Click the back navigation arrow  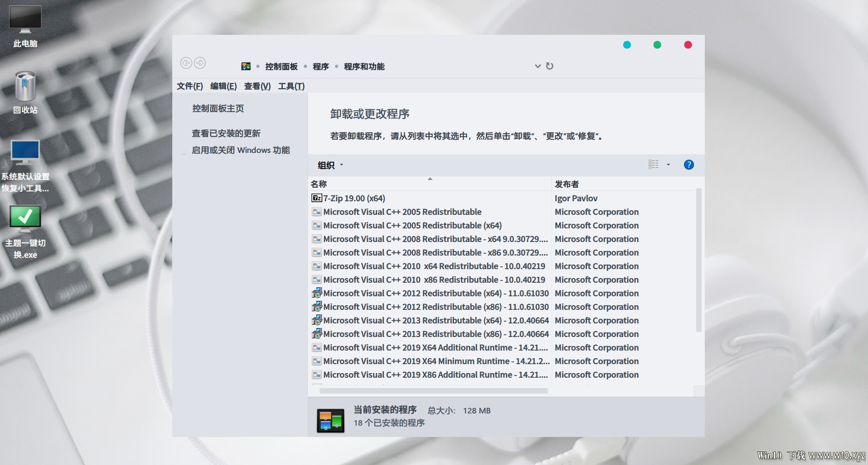click(186, 63)
